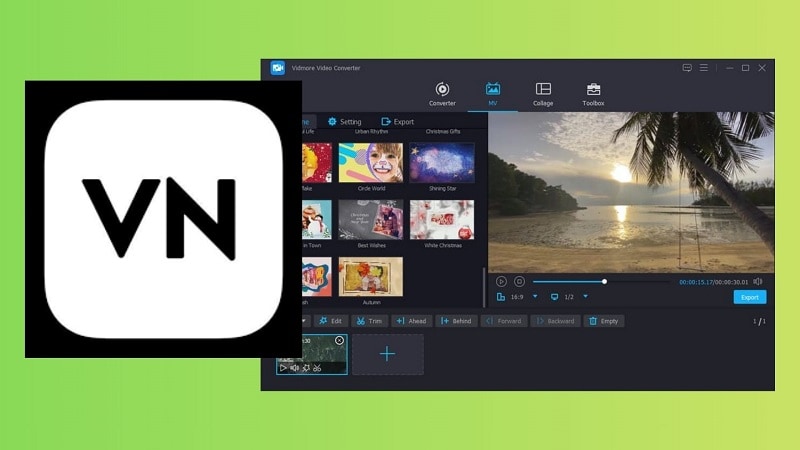
Task: Select the Autumn theme thumbnail
Action: [371, 277]
